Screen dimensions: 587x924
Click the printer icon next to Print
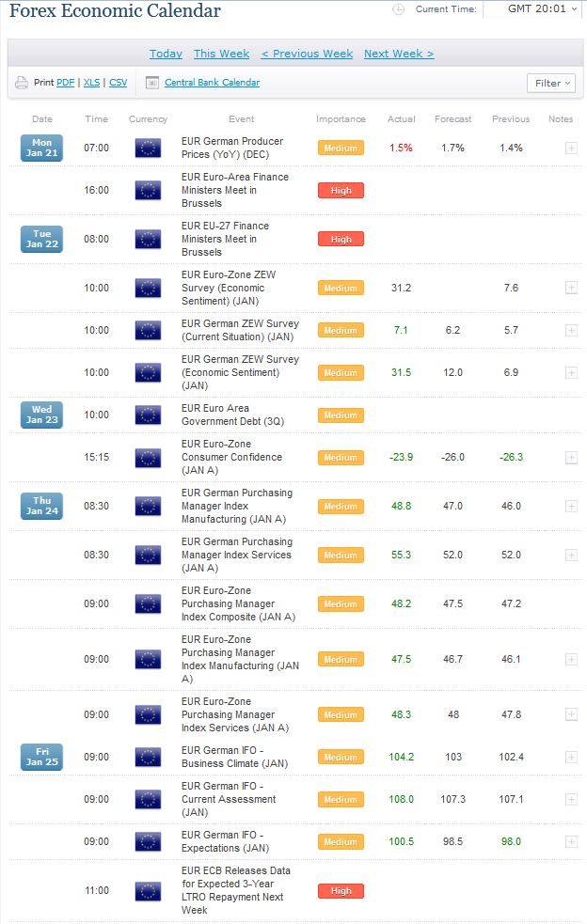click(22, 83)
